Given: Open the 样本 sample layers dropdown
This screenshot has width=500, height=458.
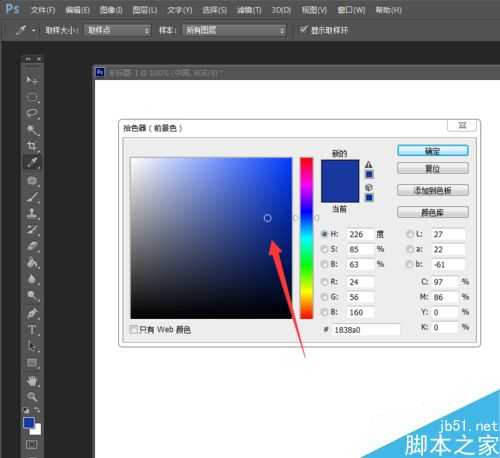Looking at the screenshot, I should tap(234, 30).
